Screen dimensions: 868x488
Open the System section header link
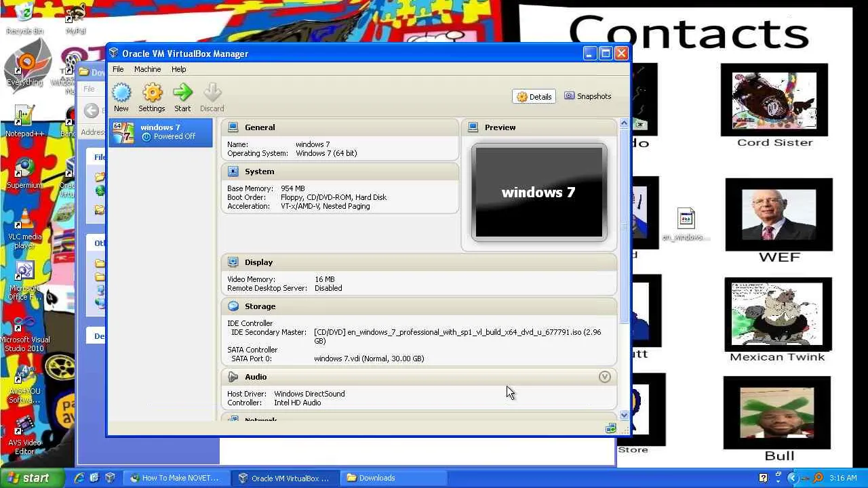(x=259, y=171)
